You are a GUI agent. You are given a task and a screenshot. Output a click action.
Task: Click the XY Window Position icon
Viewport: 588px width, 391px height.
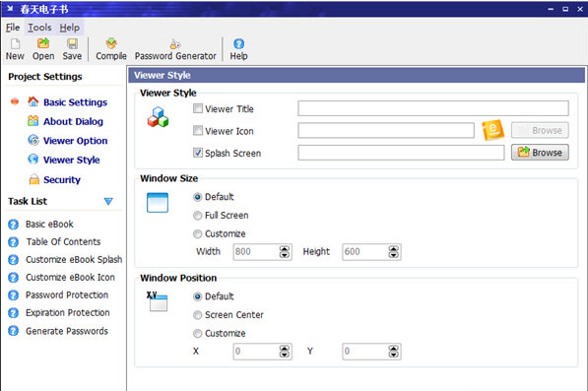click(158, 301)
